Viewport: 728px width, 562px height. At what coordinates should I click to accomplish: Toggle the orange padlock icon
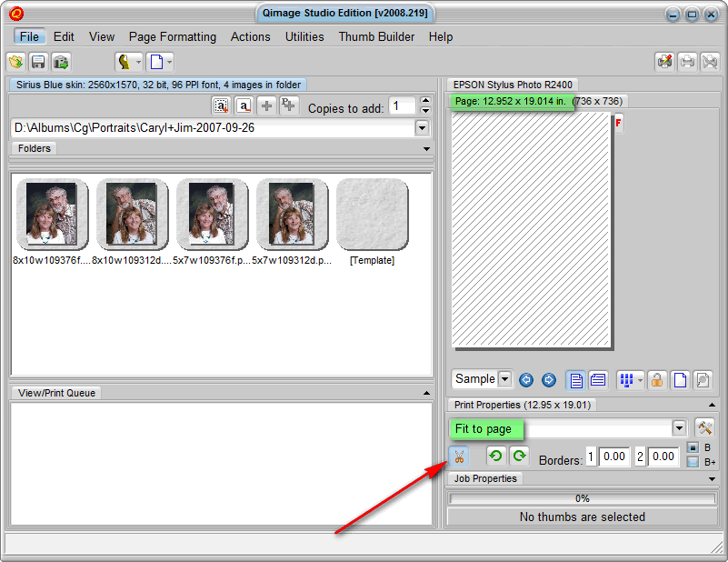tap(657, 380)
